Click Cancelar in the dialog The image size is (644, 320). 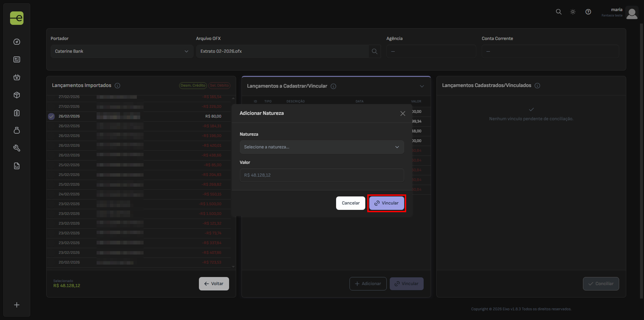tap(351, 203)
